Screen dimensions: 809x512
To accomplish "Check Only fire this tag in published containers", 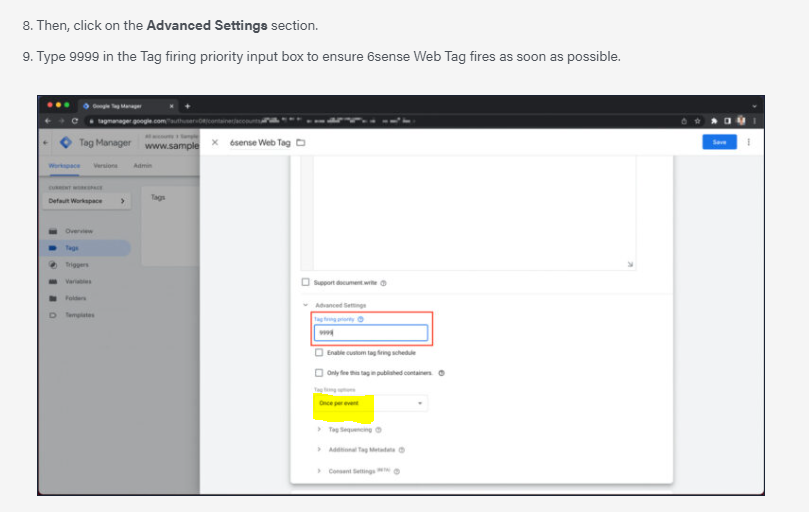I will point(319,373).
